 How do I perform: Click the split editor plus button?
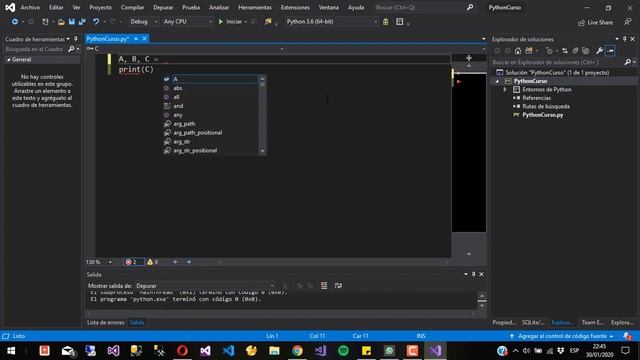[x=469, y=58]
